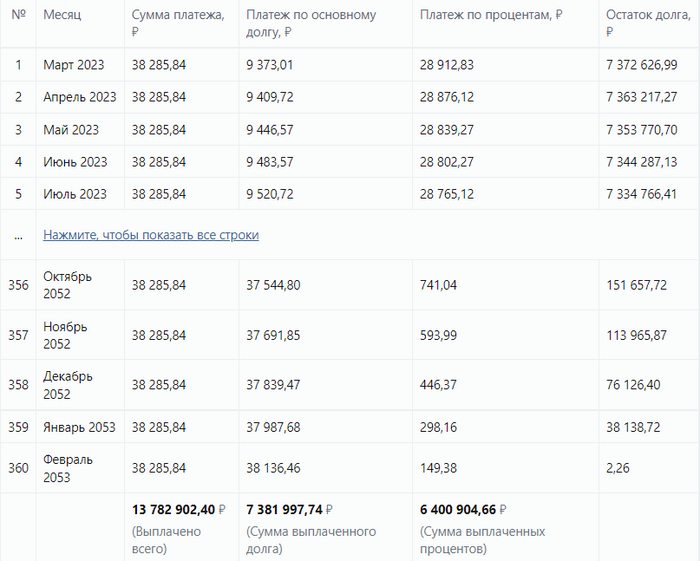Click the 'Платеж по процентам, ₽' header
Viewport: 700px width, 561px height.
coord(491,17)
